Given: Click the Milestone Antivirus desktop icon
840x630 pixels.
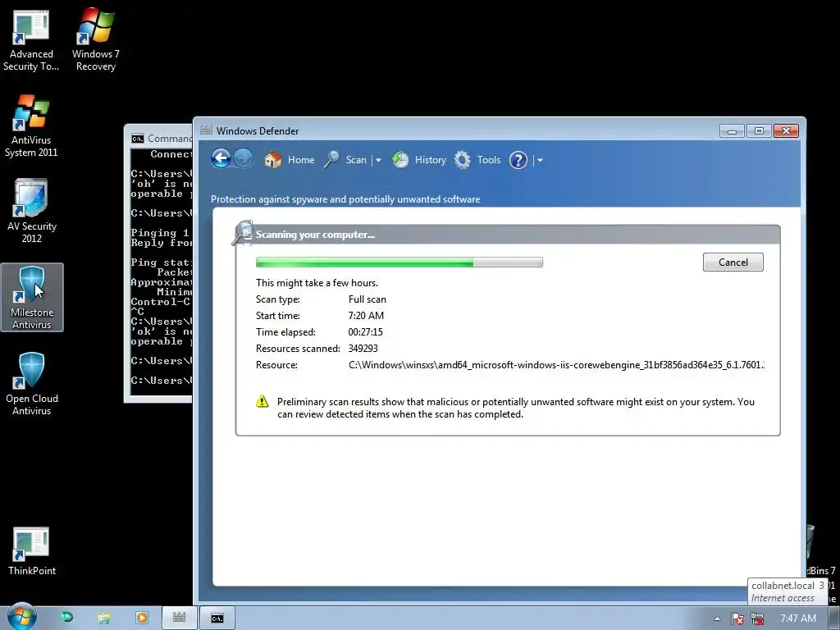Looking at the screenshot, I should (32, 297).
